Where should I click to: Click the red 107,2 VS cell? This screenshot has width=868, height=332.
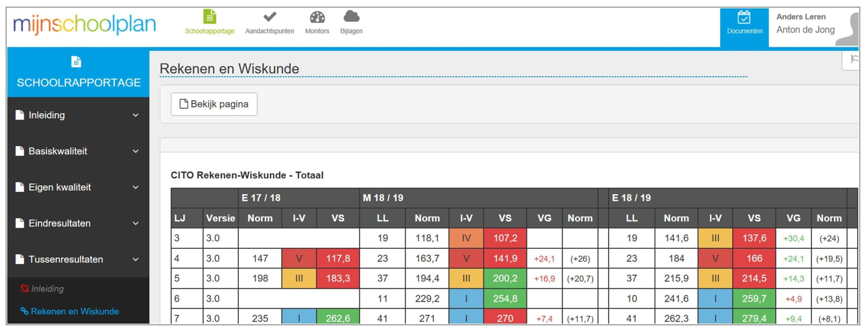[x=505, y=238]
